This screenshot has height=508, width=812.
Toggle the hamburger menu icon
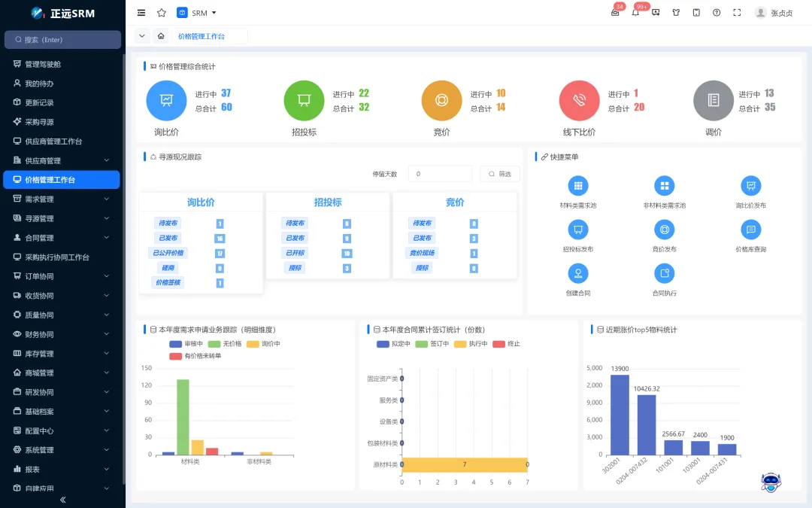coord(141,13)
